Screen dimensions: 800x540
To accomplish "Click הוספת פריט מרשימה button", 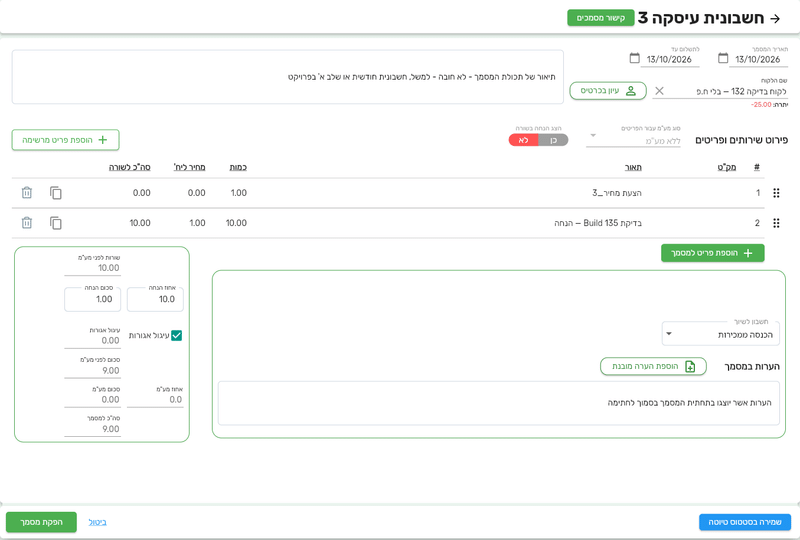I will click(65, 140).
